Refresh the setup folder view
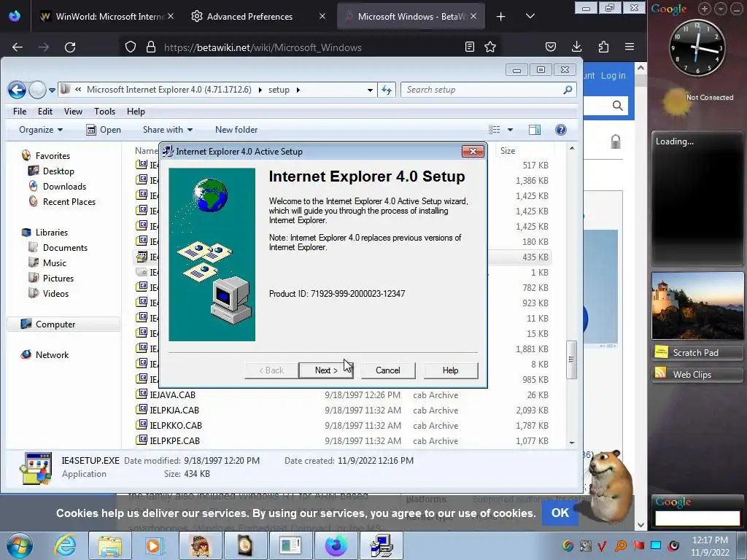This screenshot has height=560, width=747. point(387,90)
